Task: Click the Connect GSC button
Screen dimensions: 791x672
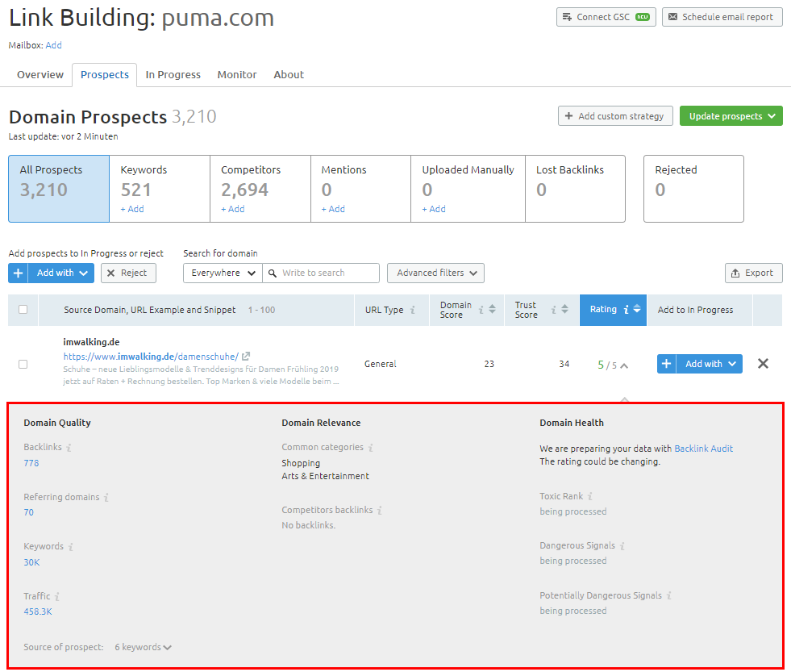Action: point(606,17)
